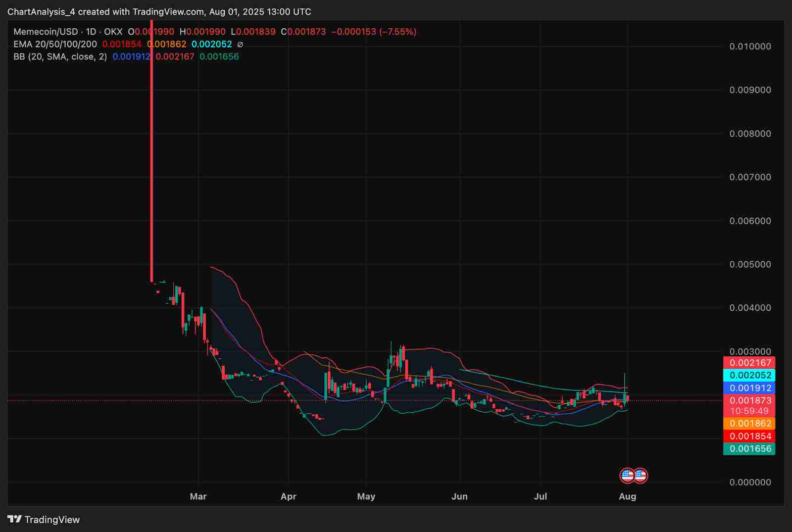
Task: Select the cyan 0.002052 EMA 200 label
Action: point(749,375)
